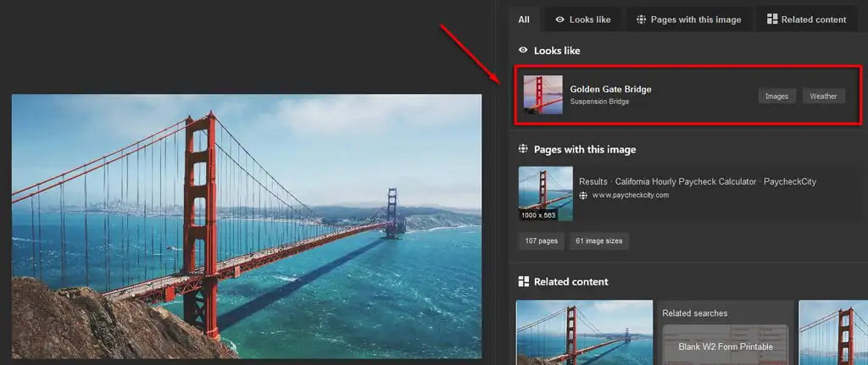Click the Pages with this image section heading

(585, 149)
